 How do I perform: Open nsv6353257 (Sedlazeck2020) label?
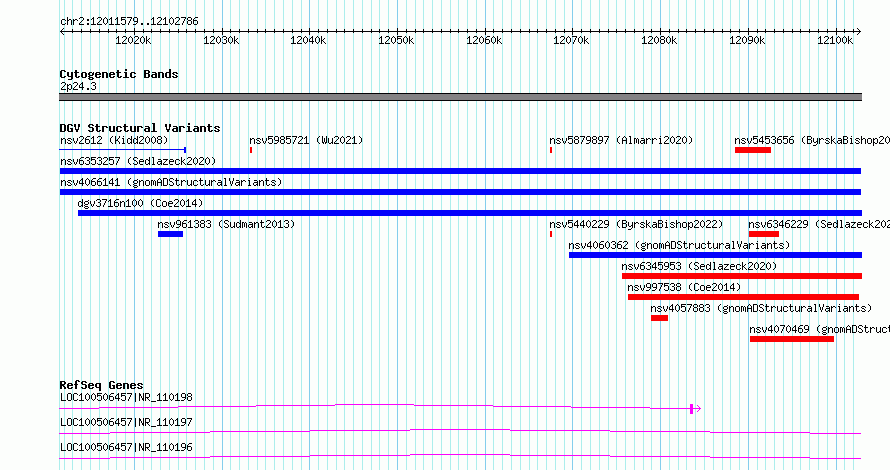pos(138,161)
